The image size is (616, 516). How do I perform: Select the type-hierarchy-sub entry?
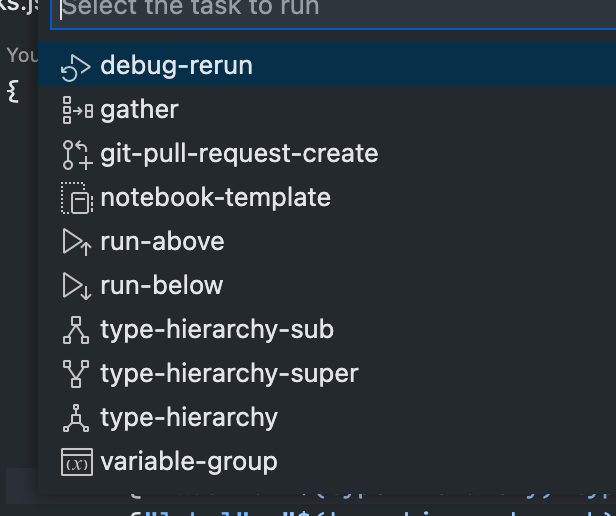[x=217, y=330]
